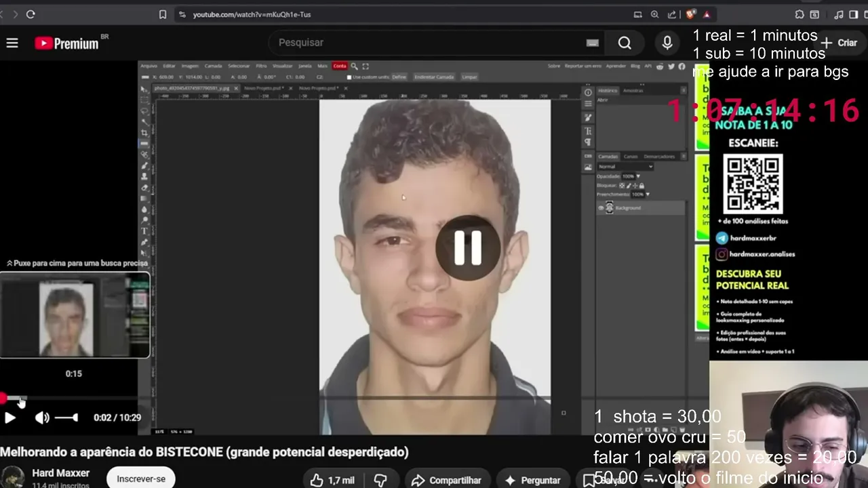868x488 pixels.
Task: Click the share icon in address bar
Action: point(671,14)
